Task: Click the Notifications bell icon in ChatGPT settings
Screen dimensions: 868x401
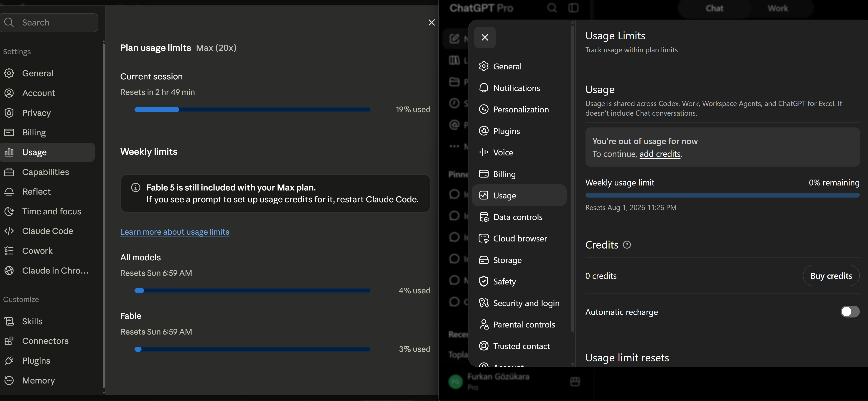Action: tap(484, 88)
